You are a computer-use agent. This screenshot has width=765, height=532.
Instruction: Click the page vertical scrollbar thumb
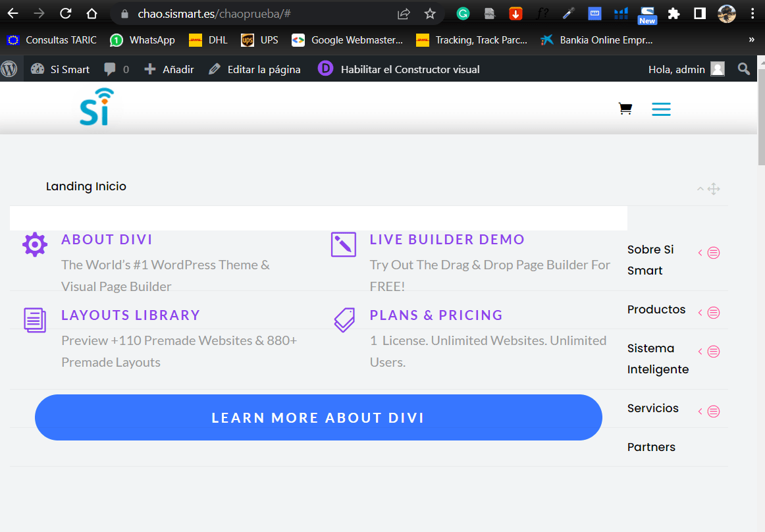click(761, 117)
